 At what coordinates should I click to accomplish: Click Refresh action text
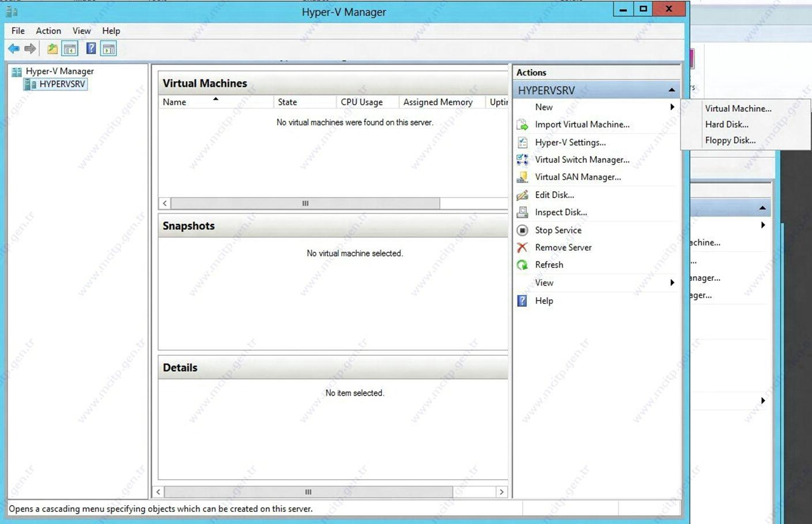(549, 265)
